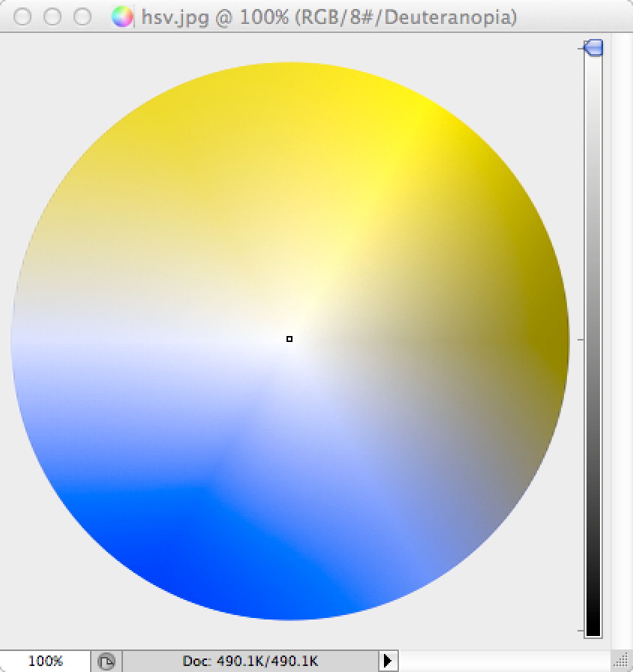Click the blue brightness slider handle
Viewport: 633px width, 672px height.
click(593, 47)
